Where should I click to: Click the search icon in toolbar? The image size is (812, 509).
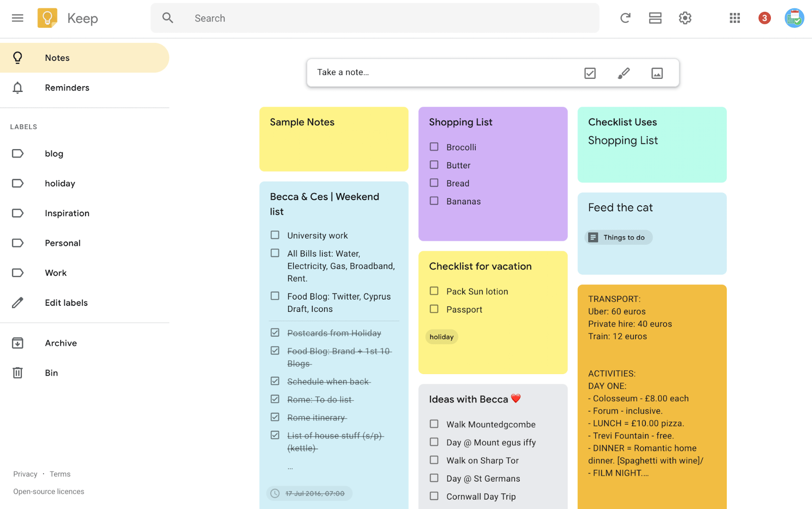pyautogui.click(x=167, y=18)
